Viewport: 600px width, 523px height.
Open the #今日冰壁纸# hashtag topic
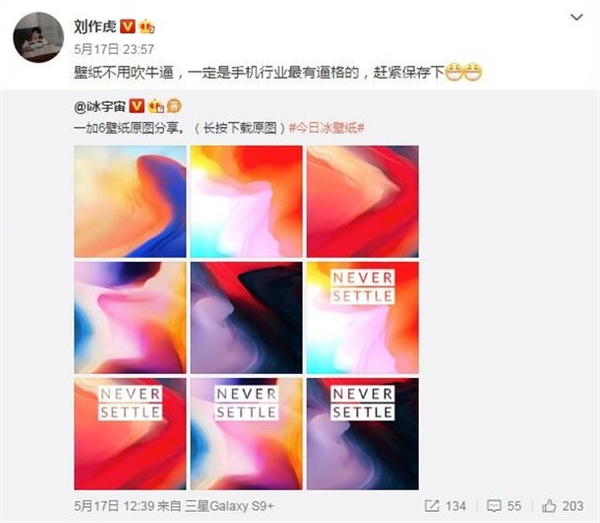tap(326, 128)
